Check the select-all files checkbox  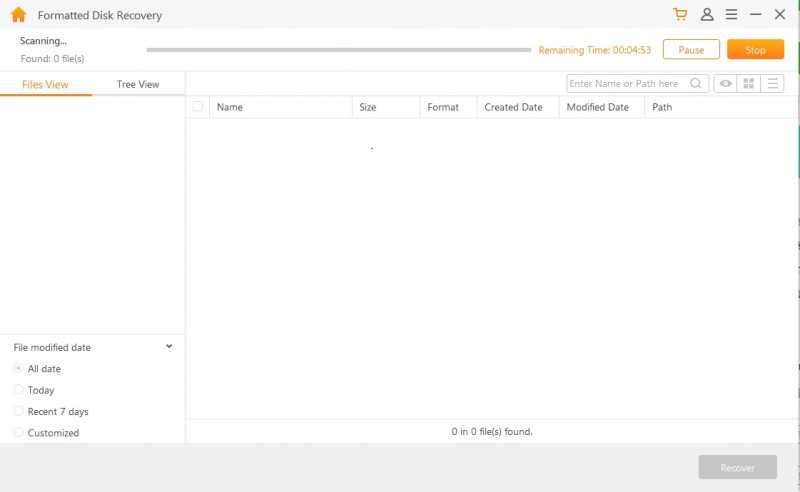[x=197, y=107]
